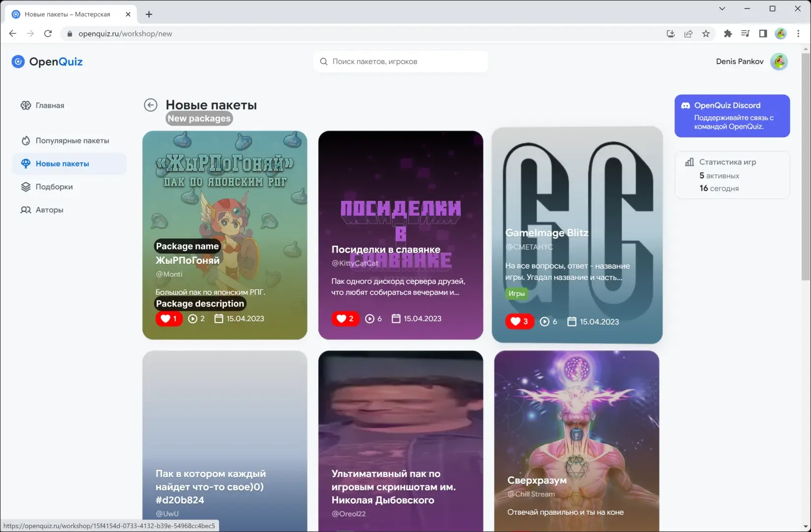Open the Ультимативный пак по игровым скриншотам title
Image resolution: width=811 pixels, height=532 pixels.
[x=394, y=487]
